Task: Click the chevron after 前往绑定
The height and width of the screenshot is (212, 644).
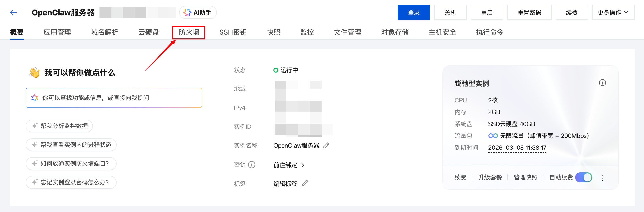Action: (x=303, y=165)
